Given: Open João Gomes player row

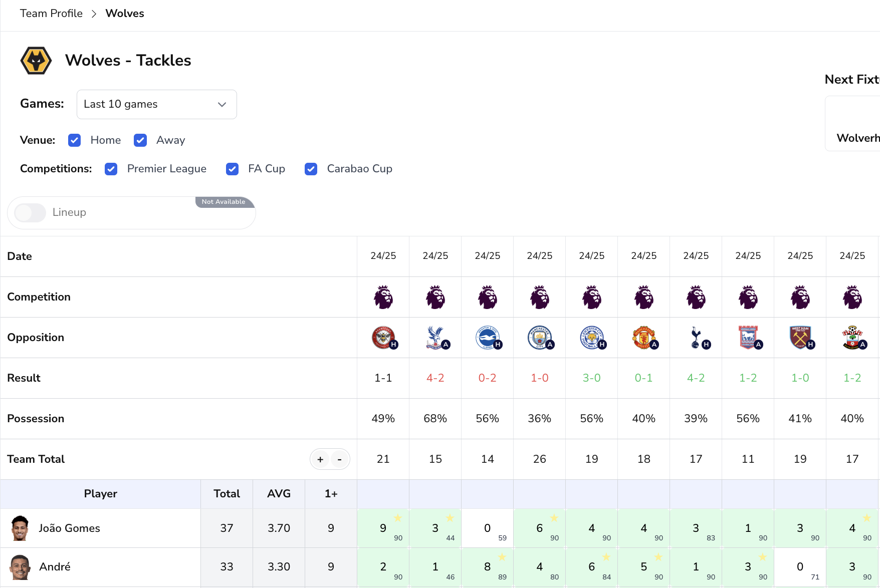Looking at the screenshot, I should pyautogui.click(x=69, y=528).
